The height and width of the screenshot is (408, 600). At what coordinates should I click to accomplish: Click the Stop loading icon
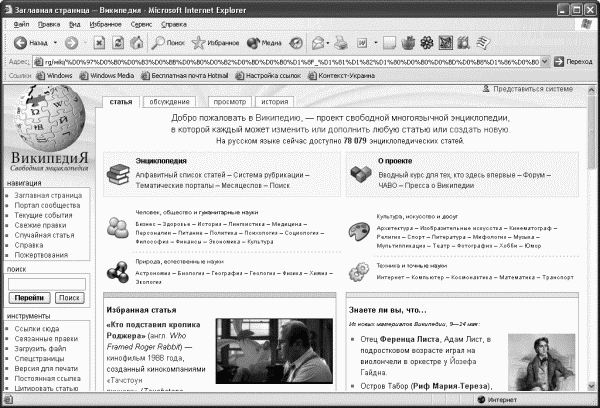click(x=99, y=43)
